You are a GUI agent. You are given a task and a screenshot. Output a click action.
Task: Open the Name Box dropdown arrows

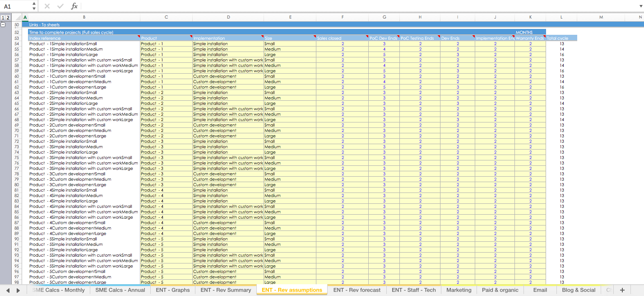click(34, 6)
